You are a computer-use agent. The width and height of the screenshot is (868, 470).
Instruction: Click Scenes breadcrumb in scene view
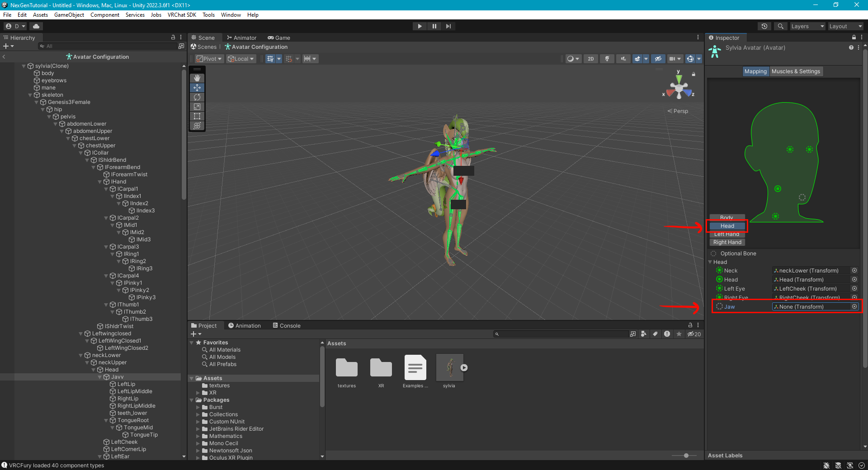click(x=204, y=47)
